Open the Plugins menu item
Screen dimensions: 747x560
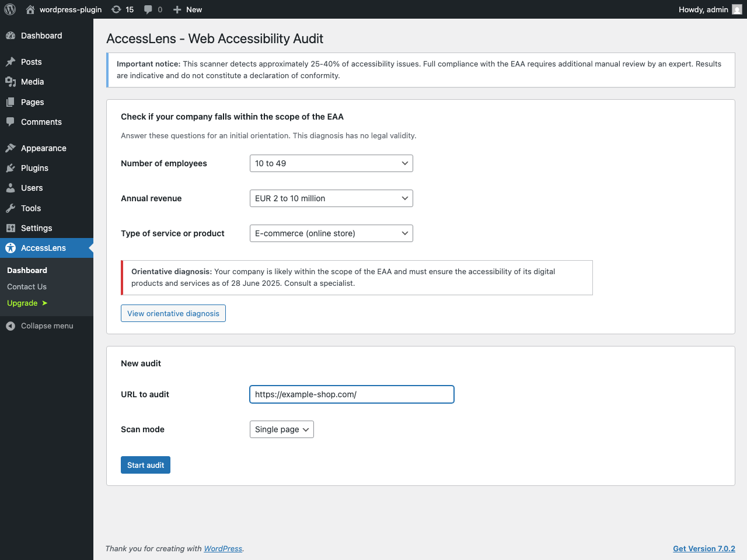[x=47, y=168]
